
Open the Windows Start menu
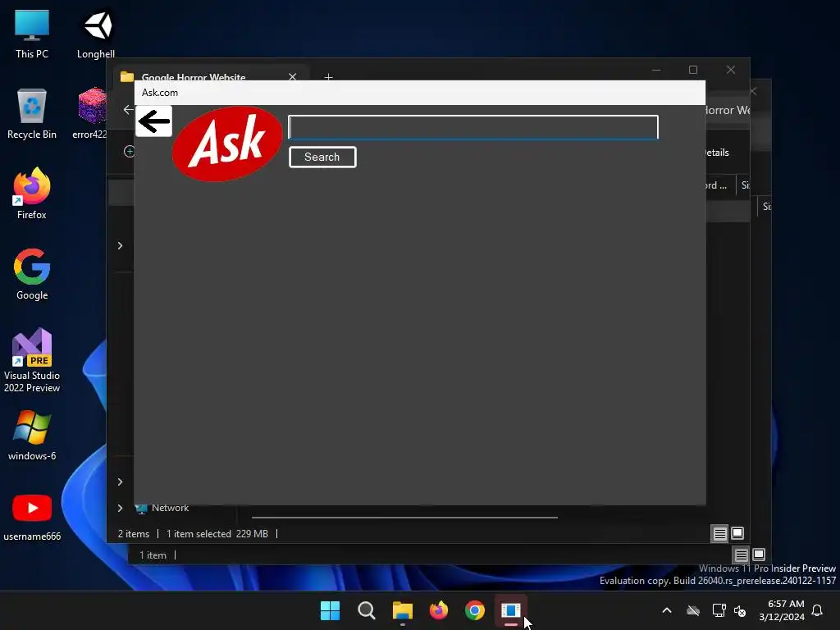click(330, 610)
